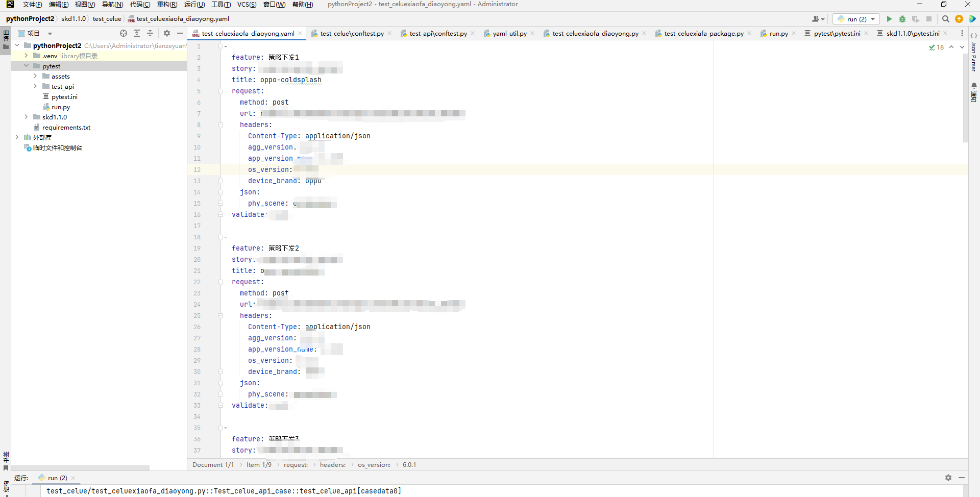Jump to next highlighted problem arrow

coord(962,47)
